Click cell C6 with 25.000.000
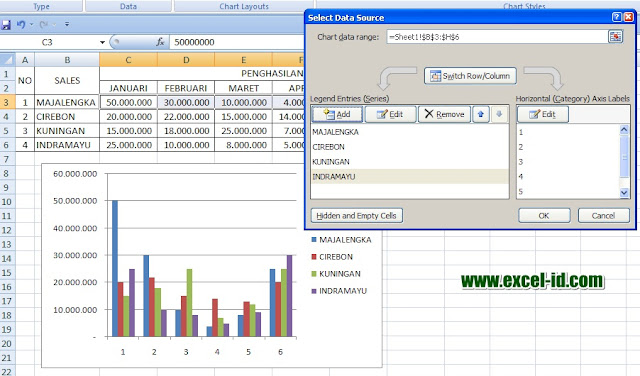640x376 pixels. click(x=129, y=145)
